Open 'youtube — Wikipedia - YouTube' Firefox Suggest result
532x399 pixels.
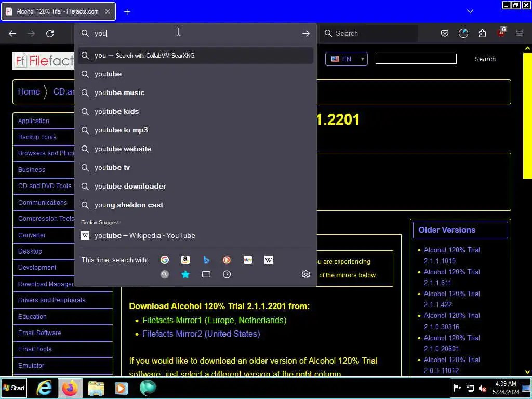[x=195, y=235]
